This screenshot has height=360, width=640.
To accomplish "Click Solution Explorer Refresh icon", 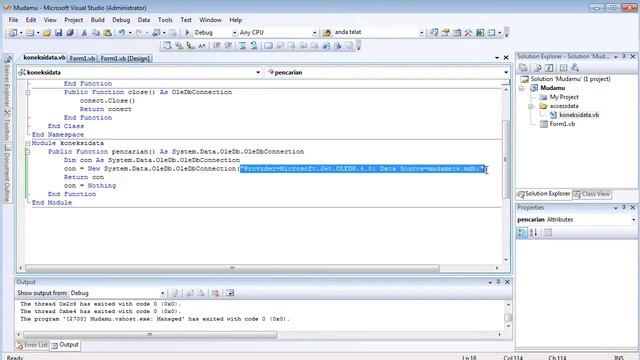I will [549, 67].
